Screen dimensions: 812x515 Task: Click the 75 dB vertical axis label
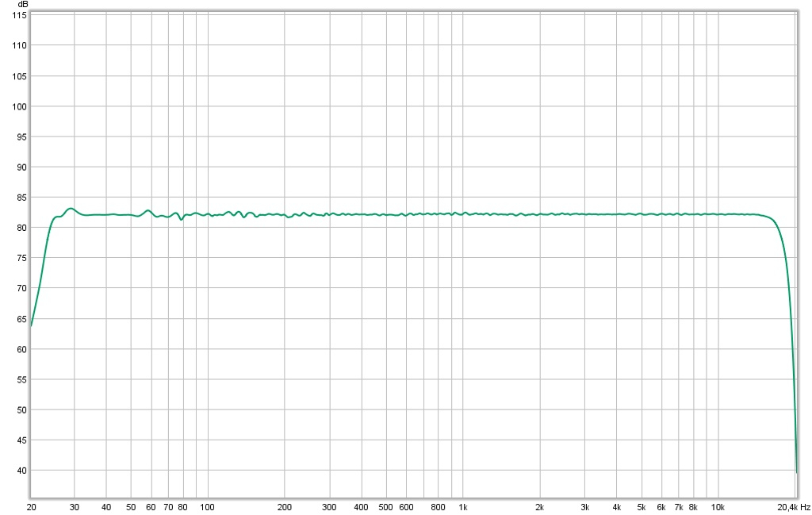click(x=21, y=258)
